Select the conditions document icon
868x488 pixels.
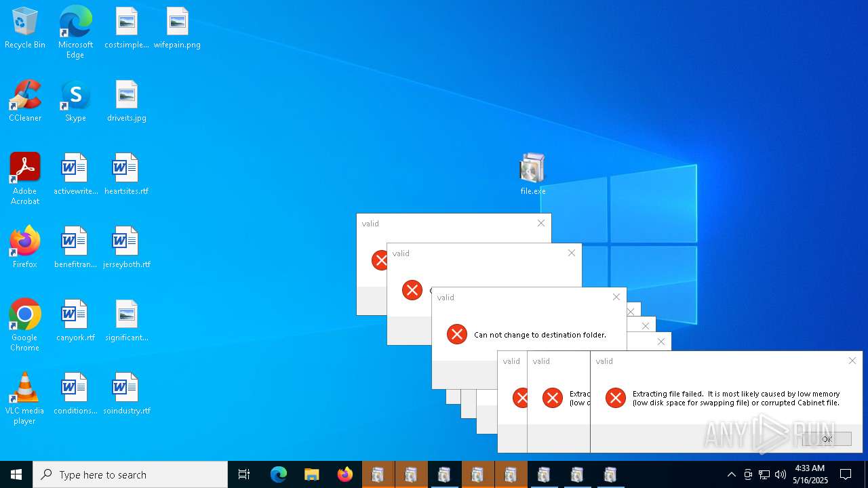tap(75, 394)
